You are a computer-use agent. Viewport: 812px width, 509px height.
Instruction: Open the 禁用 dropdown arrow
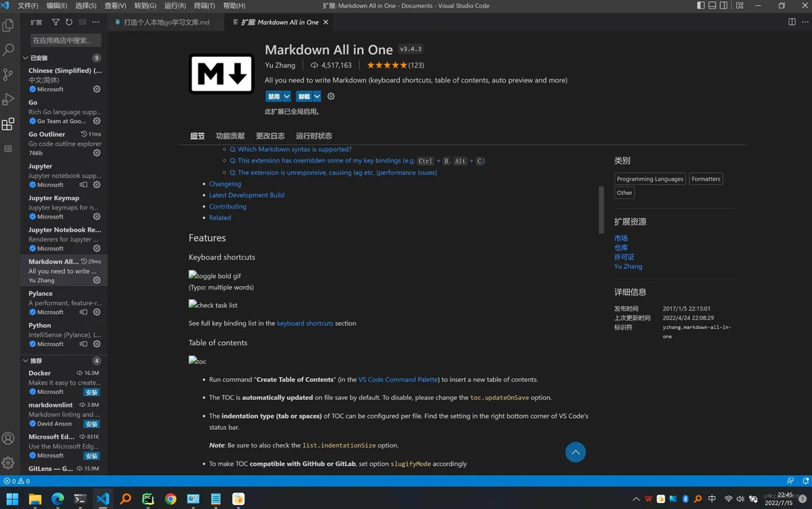287,96
